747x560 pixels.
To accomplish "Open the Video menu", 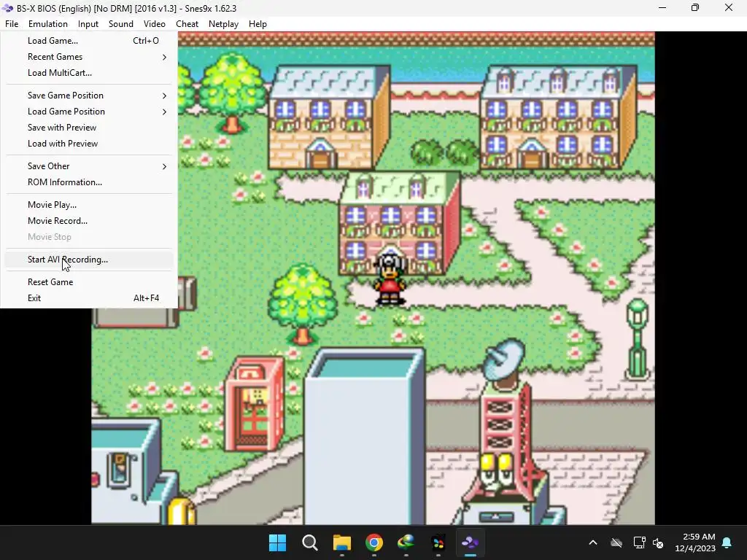I will coord(155,24).
